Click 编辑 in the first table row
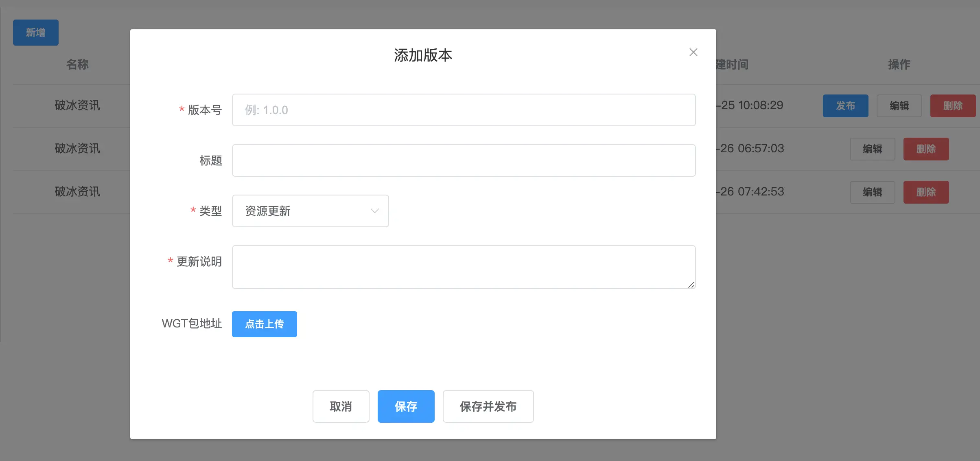 coord(899,106)
